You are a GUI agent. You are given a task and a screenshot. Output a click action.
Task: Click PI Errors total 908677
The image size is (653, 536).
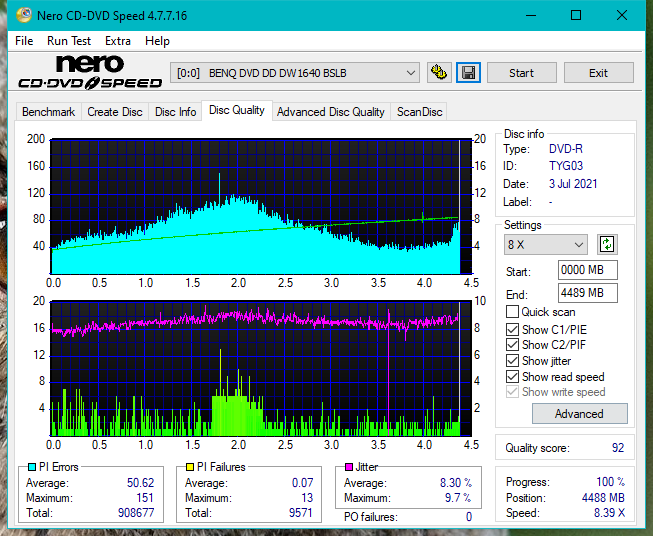[x=136, y=512]
